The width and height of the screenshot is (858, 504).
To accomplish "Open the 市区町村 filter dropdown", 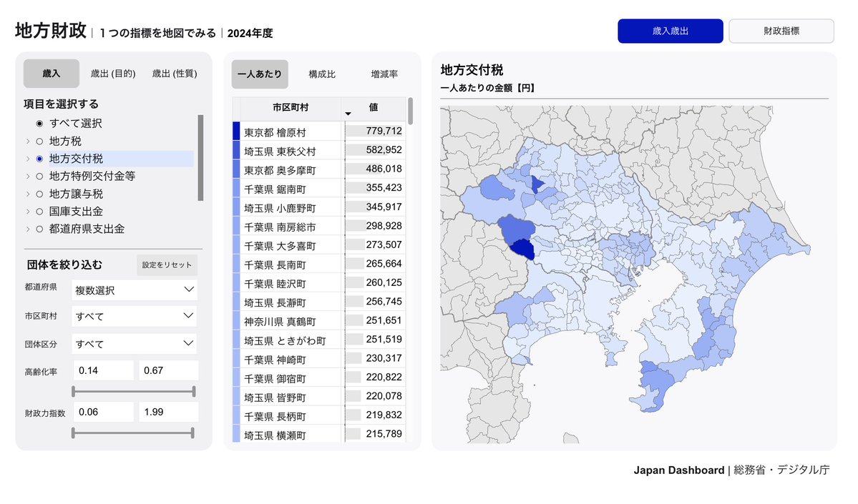I will click(135, 316).
